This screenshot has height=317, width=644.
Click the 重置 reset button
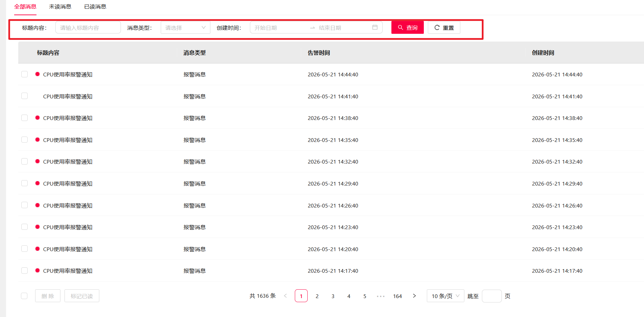coord(444,27)
